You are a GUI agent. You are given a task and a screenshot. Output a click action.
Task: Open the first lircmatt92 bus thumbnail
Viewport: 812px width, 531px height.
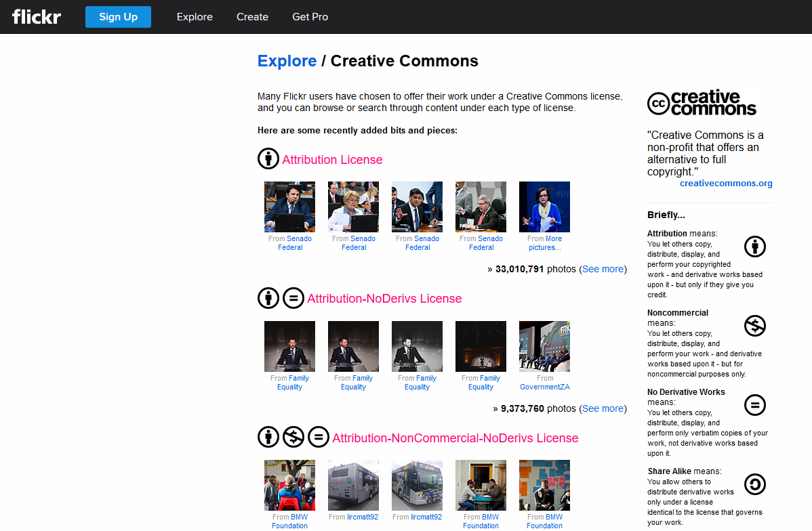coord(353,486)
